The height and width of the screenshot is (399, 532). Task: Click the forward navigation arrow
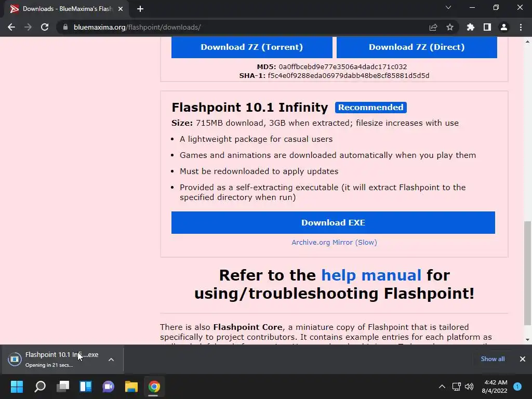[x=28, y=27]
